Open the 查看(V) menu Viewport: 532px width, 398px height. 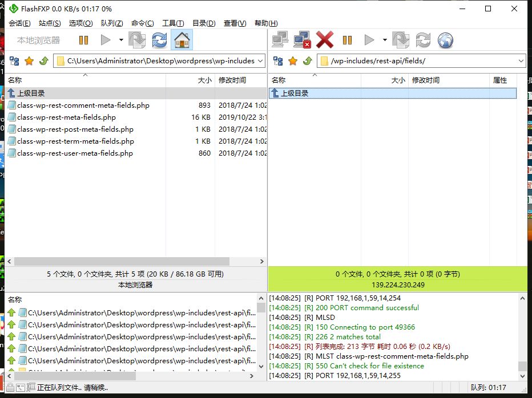pos(235,23)
